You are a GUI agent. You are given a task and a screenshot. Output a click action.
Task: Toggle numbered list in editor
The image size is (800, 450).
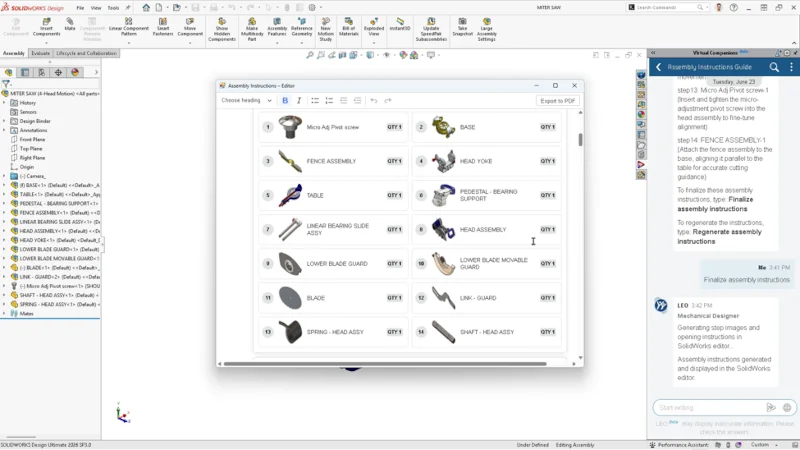[x=329, y=101]
